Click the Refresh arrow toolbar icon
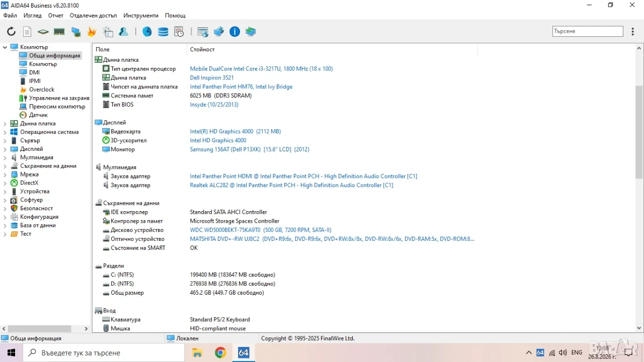Image resolution: width=644 pixels, height=362 pixels. (x=11, y=32)
